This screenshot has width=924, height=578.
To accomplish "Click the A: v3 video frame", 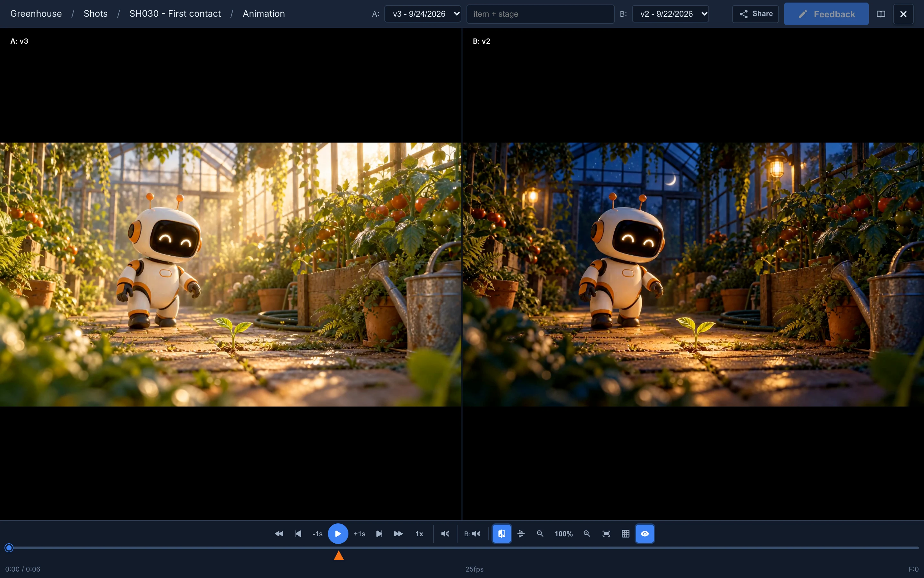I will tap(231, 274).
